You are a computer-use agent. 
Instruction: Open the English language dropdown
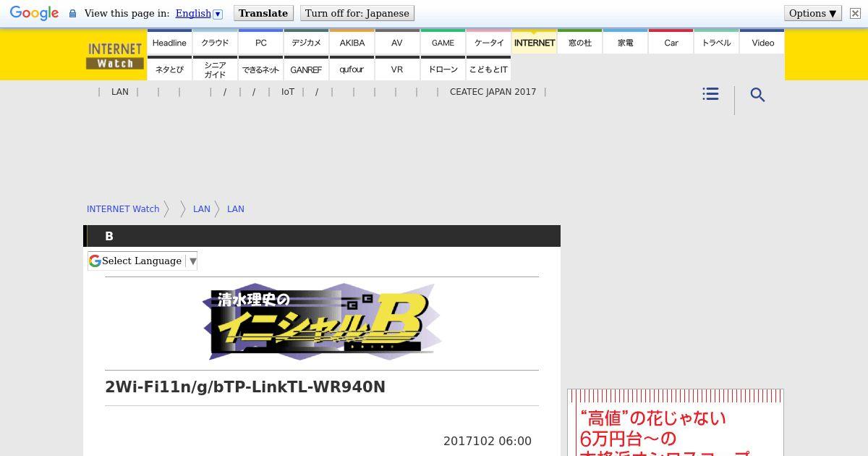(x=198, y=14)
